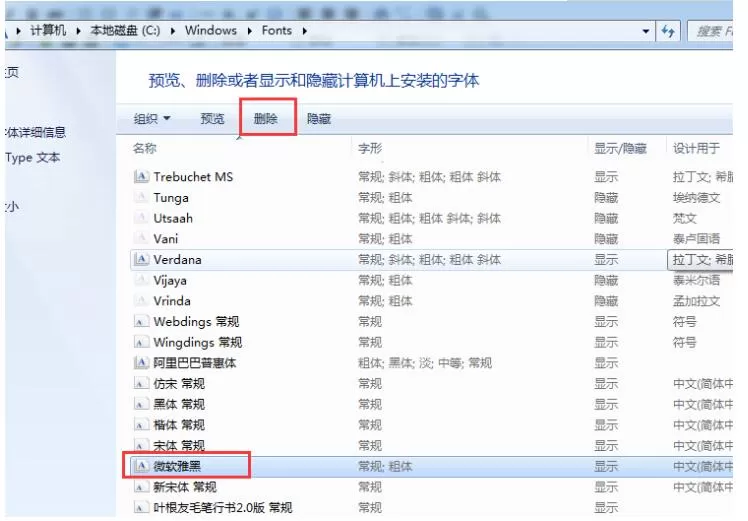Click 埃纳德文 in the Tunga row
The image size is (748, 521).
pos(696,197)
